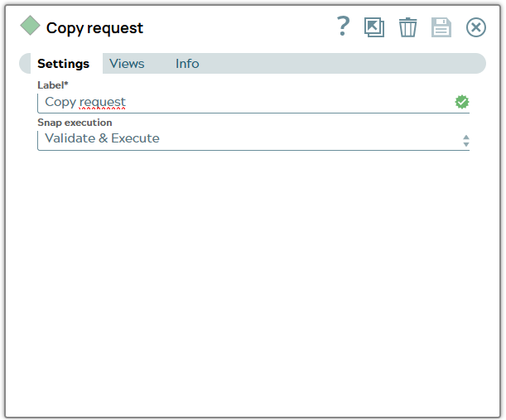Click the Snap execution field label
Viewport: 506px width, 420px height.
pos(75,123)
